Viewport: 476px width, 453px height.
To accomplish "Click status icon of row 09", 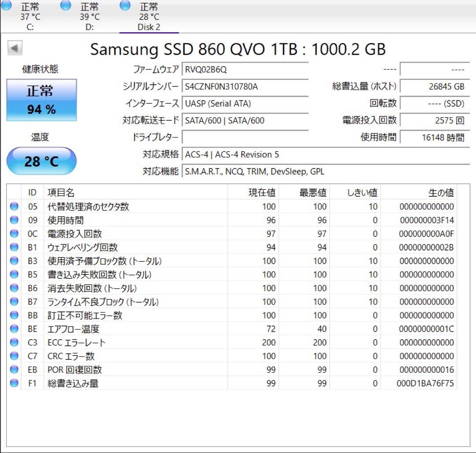I will click(x=14, y=220).
